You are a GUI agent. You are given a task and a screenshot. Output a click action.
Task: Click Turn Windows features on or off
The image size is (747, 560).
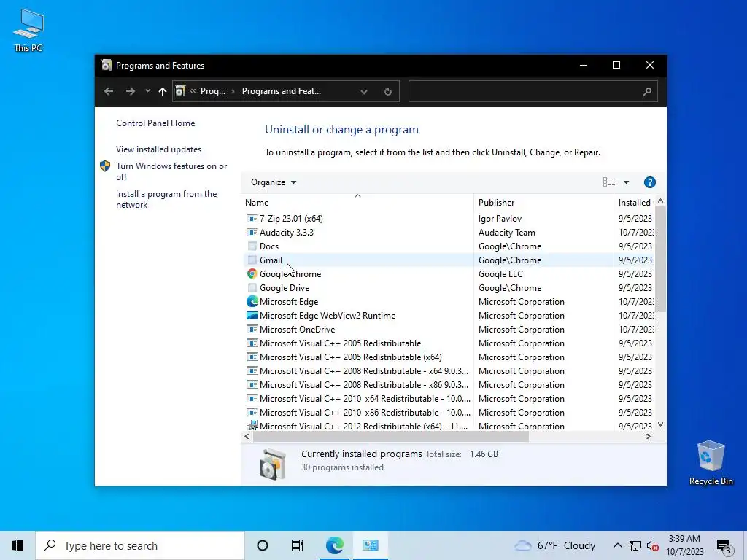pos(171,171)
